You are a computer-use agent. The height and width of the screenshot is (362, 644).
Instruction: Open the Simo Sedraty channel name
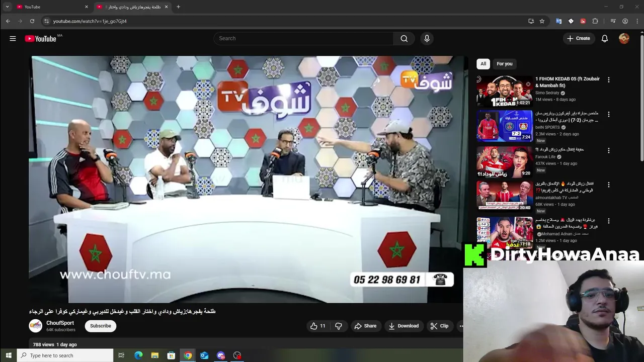pos(547,93)
